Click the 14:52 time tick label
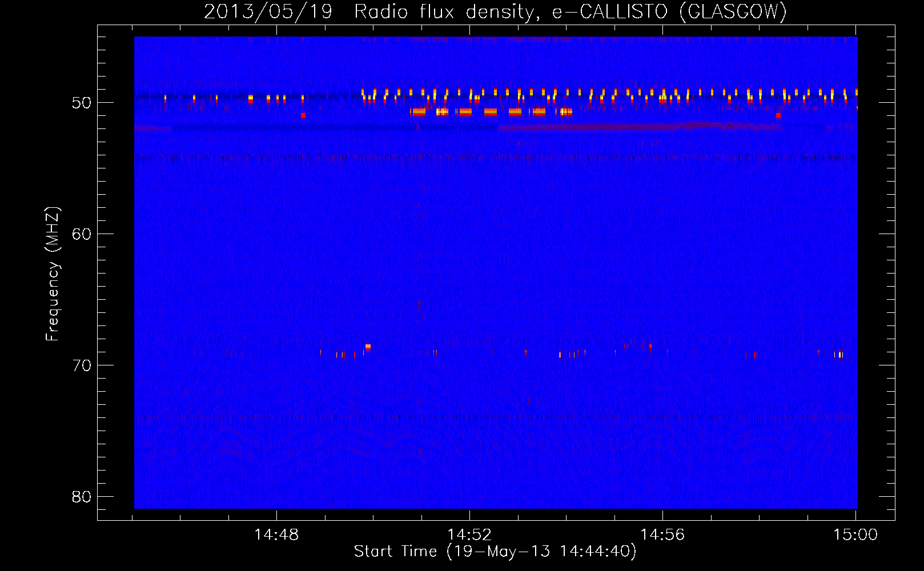Image resolution: width=924 pixels, height=571 pixels. click(x=469, y=535)
